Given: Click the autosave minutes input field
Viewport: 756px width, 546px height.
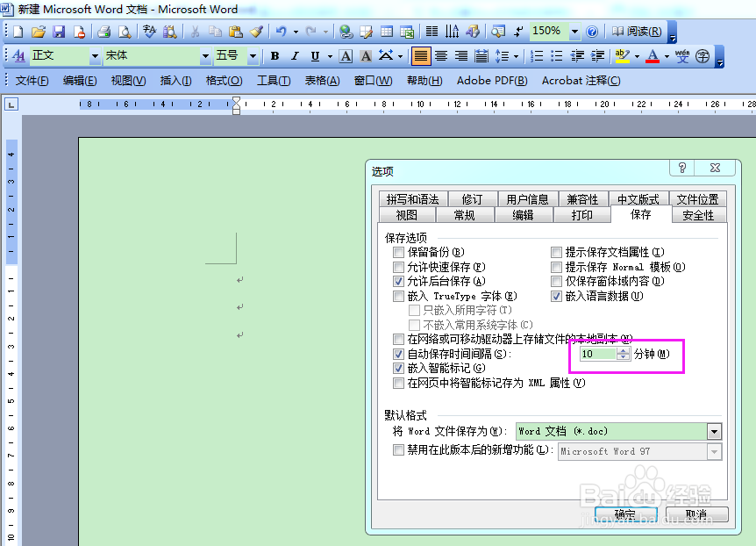Looking at the screenshot, I should 598,354.
